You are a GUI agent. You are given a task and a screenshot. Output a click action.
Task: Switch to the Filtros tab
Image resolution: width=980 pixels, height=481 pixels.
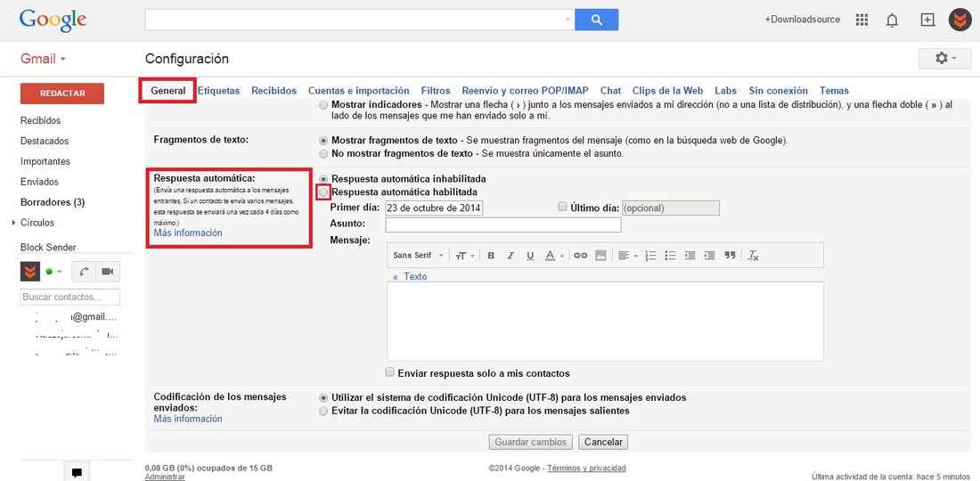tap(436, 91)
